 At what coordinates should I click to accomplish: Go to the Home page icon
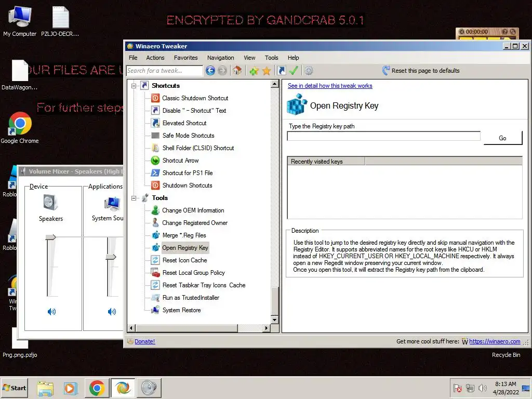[x=237, y=71]
